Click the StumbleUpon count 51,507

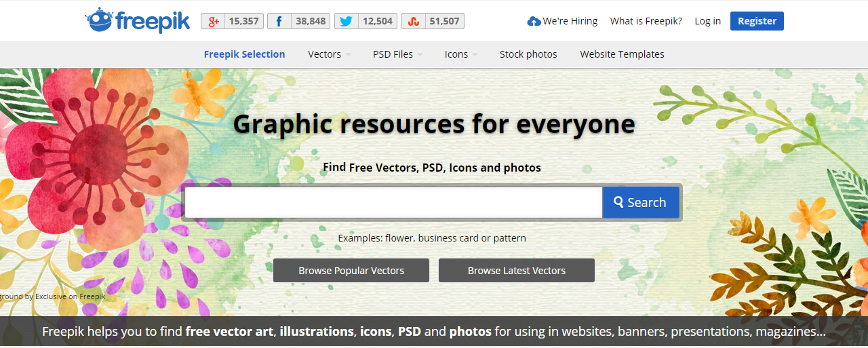click(444, 21)
